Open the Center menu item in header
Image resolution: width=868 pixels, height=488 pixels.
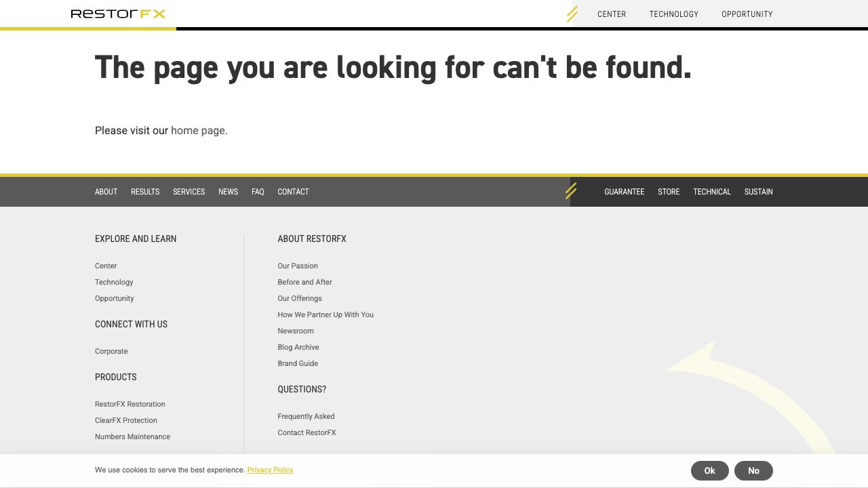pos(612,14)
